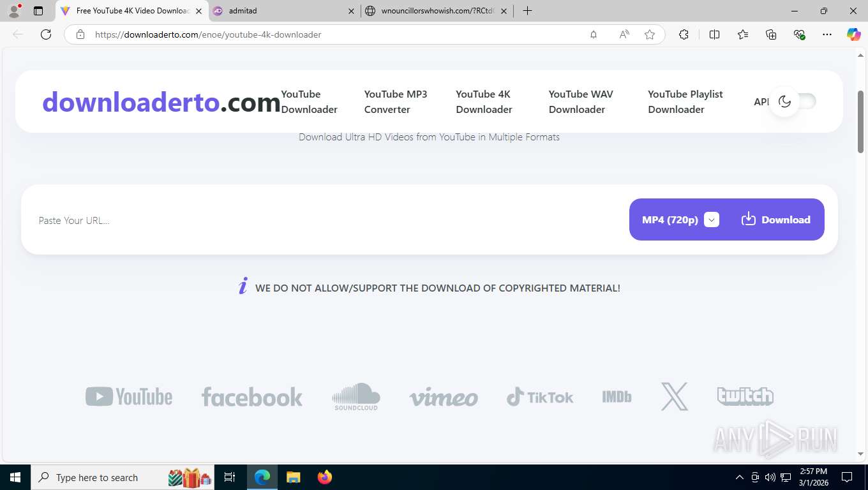Click the scrollbar down arrow
Viewport: 868px width, 490px height.
point(860,454)
